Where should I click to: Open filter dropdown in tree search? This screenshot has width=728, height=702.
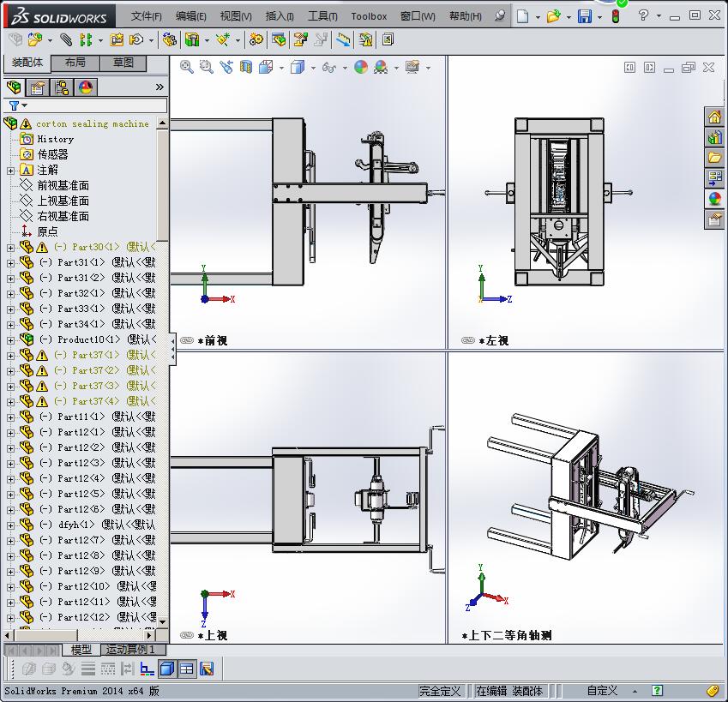25,105
